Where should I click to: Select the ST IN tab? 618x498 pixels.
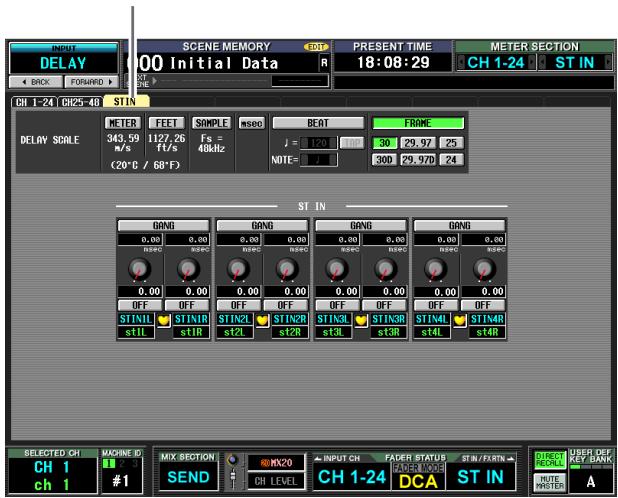pyautogui.click(x=127, y=102)
